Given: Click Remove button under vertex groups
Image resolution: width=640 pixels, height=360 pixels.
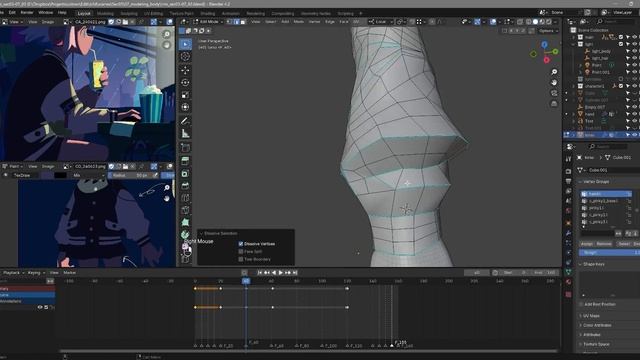Looking at the screenshot, I should [x=604, y=244].
